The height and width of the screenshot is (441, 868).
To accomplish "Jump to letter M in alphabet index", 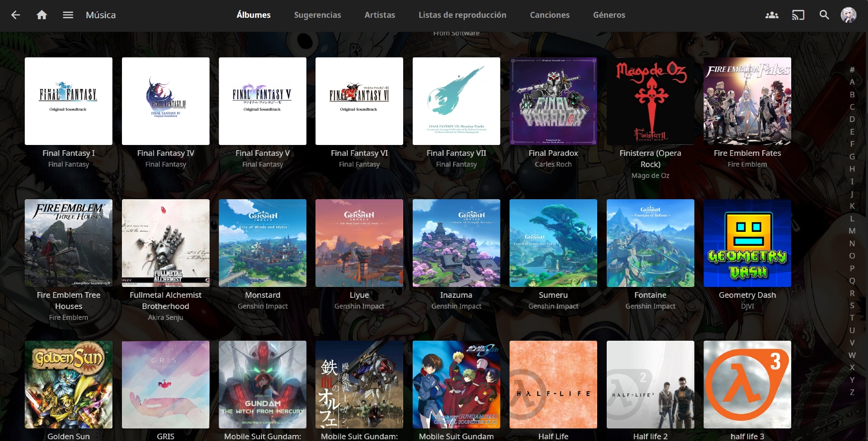I will pyautogui.click(x=852, y=231).
